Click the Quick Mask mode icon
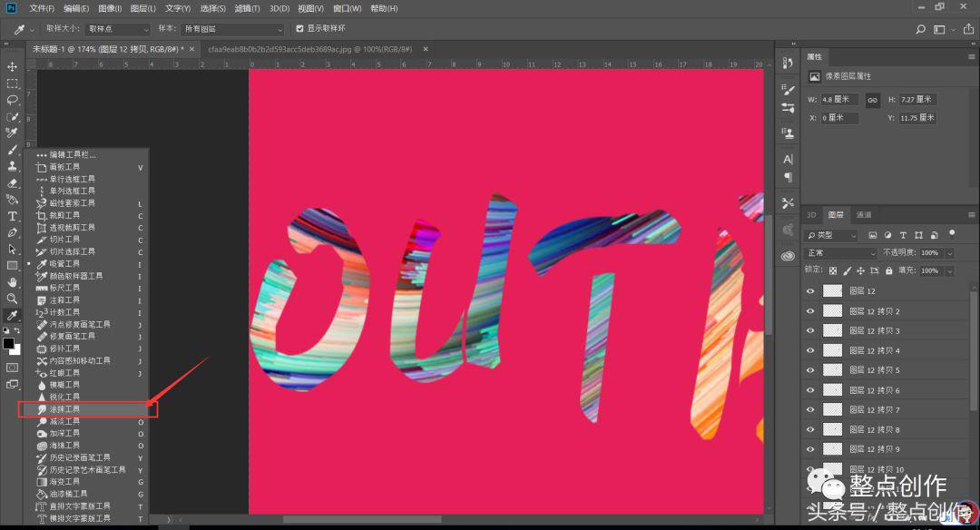Screen dimensions: 980x530 click(12, 368)
